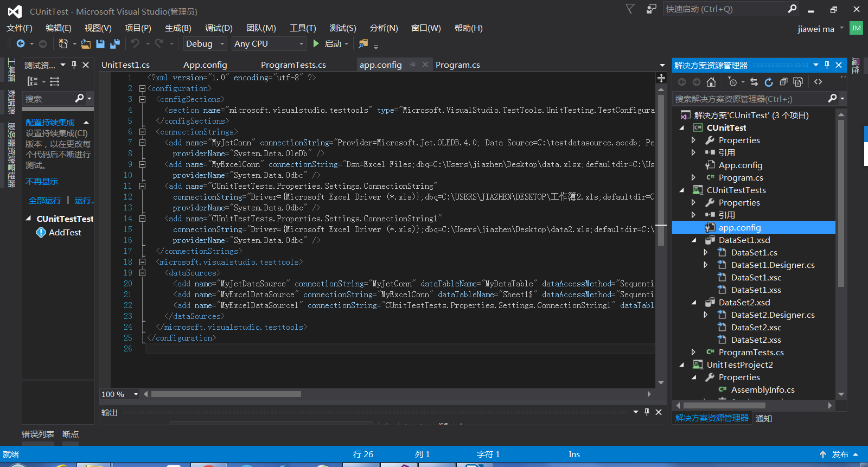
Task: Save the current file with disk icon
Action: [100, 43]
